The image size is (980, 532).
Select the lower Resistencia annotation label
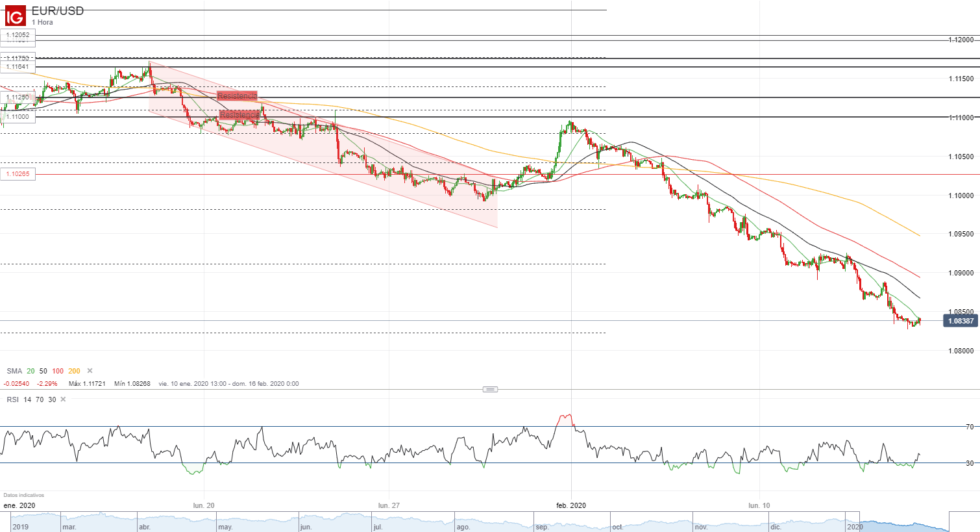(239, 115)
